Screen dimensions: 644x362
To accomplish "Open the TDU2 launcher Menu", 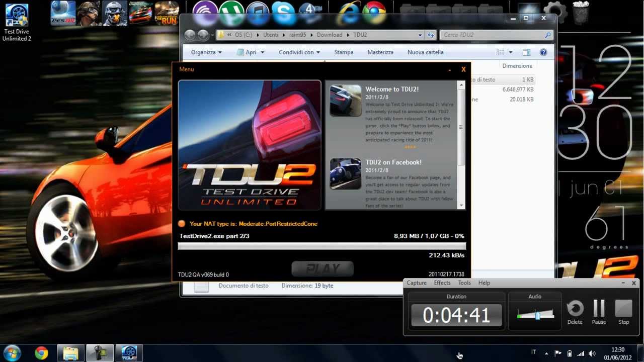I will tap(186, 69).
